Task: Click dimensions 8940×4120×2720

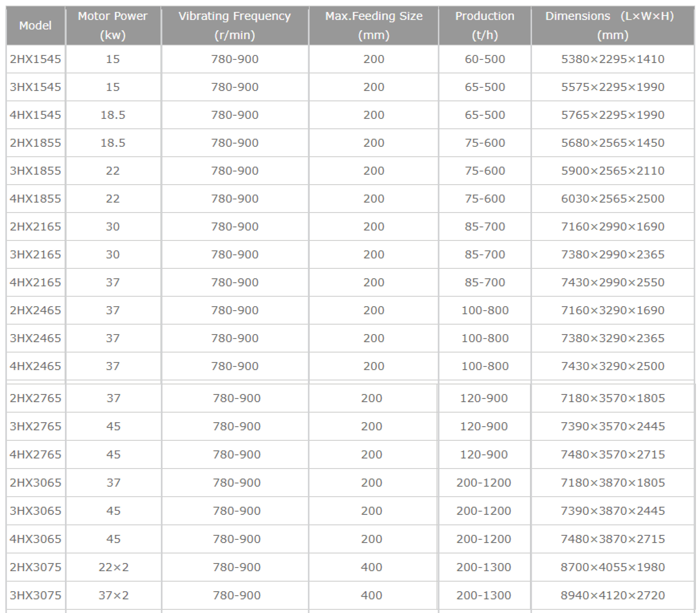Action: click(x=613, y=596)
